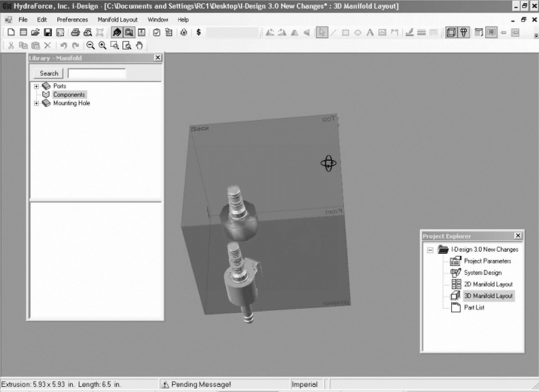Click the Search button in Library
539x392 pixels.
click(x=49, y=73)
